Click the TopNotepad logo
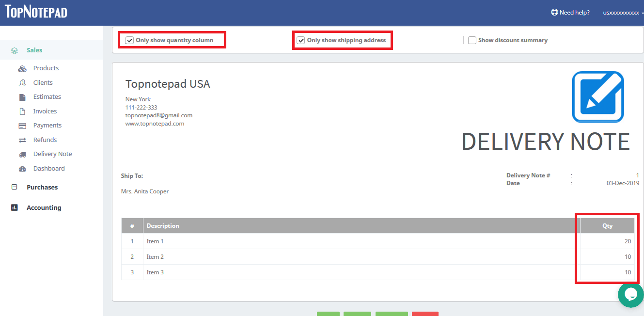This screenshot has height=316, width=644. coord(36,12)
